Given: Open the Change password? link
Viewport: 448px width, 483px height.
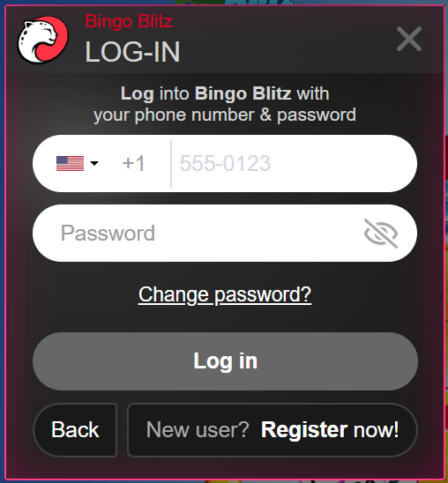Looking at the screenshot, I should [225, 295].
